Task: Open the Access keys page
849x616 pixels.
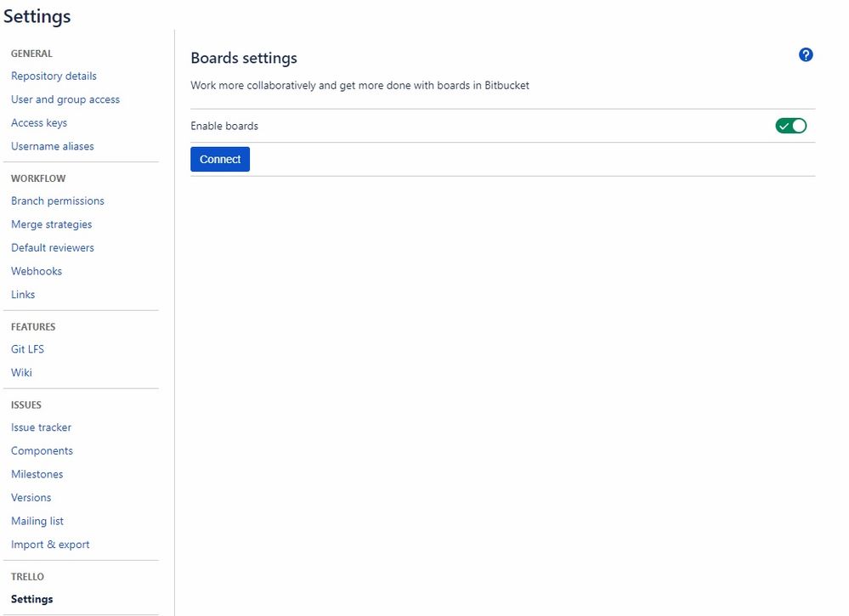Action: pos(39,123)
